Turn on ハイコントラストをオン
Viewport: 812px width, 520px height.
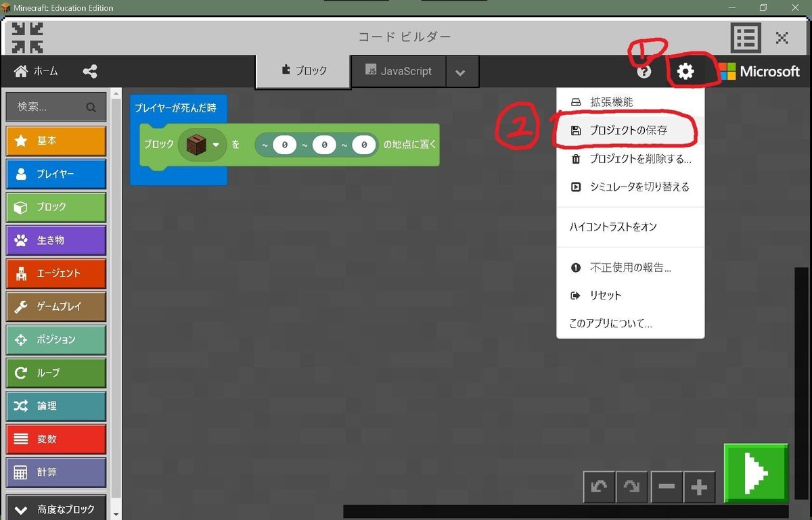(631, 227)
